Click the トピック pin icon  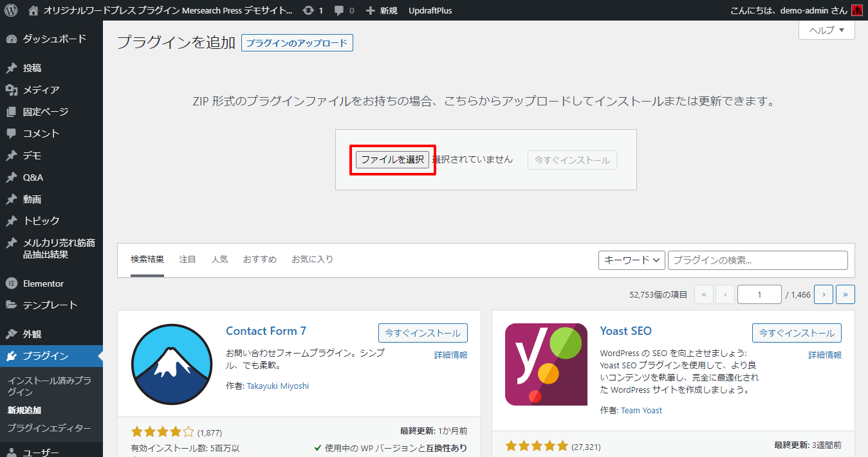coord(11,221)
